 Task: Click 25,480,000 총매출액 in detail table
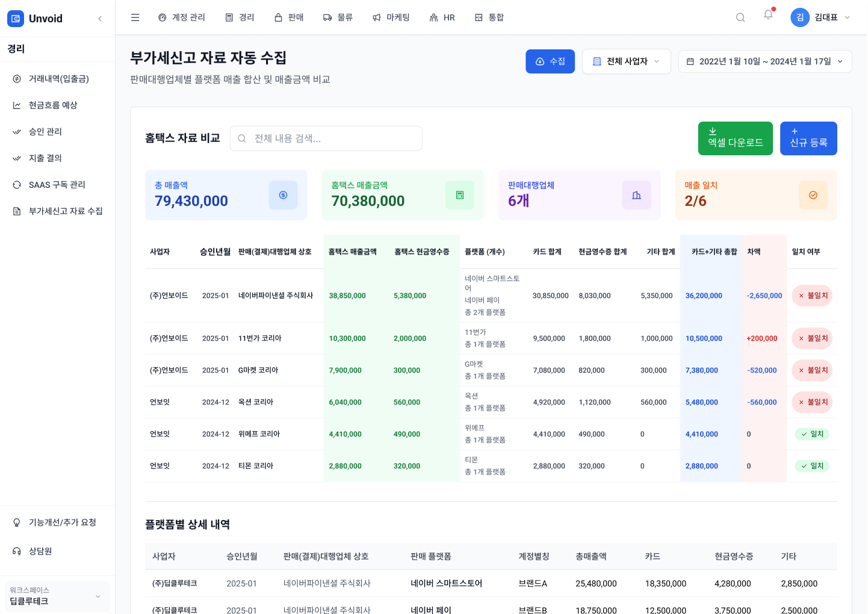596,583
